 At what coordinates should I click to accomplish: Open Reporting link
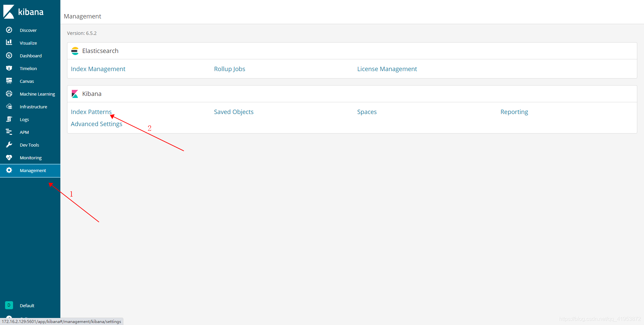pyautogui.click(x=514, y=112)
